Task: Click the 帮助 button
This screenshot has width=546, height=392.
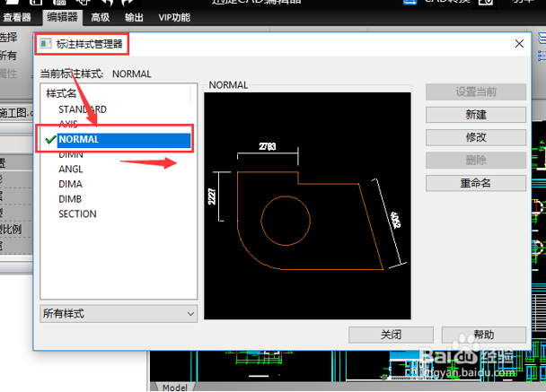Action: tap(484, 335)
